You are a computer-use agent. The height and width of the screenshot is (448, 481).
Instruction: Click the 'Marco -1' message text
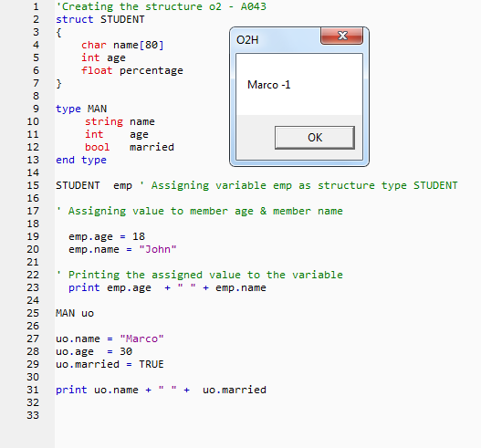point(268,85)
